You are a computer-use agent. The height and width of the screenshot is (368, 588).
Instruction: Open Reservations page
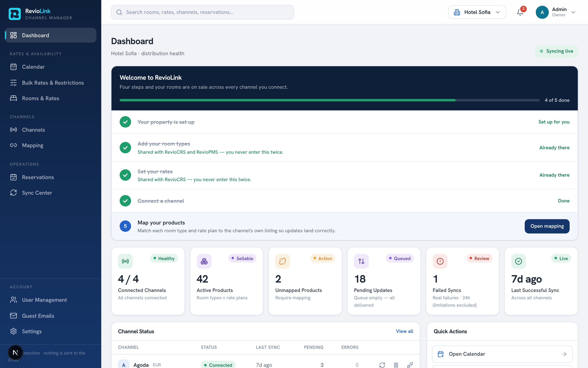pyautogui.click(x=51, y=177)
